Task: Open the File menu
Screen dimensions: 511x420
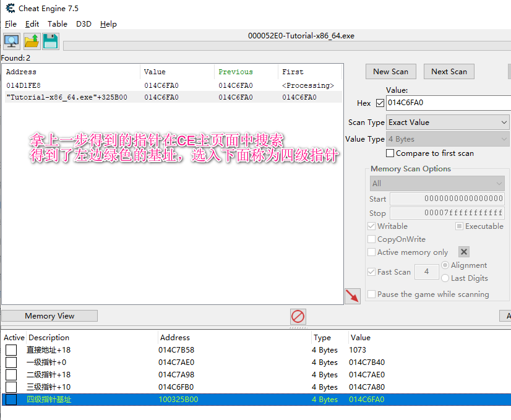Action: coord(11,24)
